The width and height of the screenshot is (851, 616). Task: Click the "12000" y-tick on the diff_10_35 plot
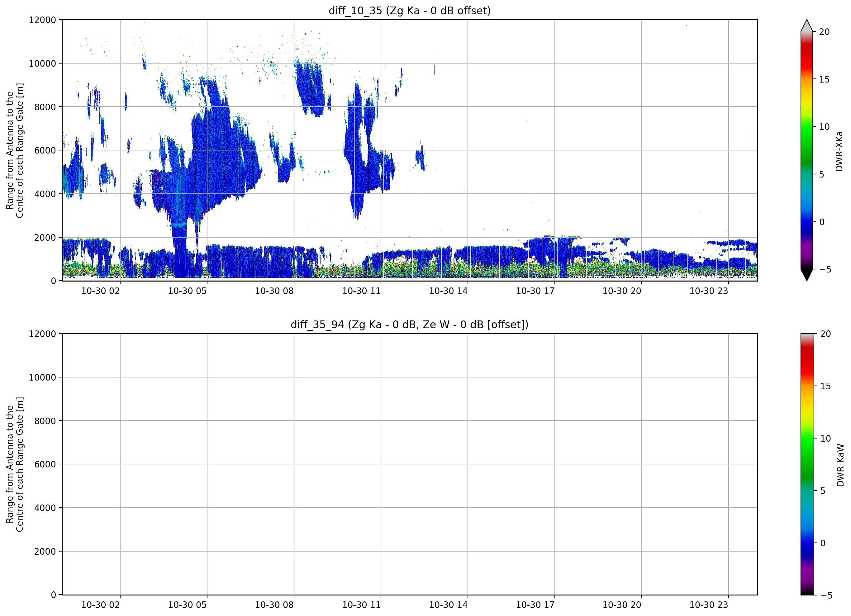42,20
